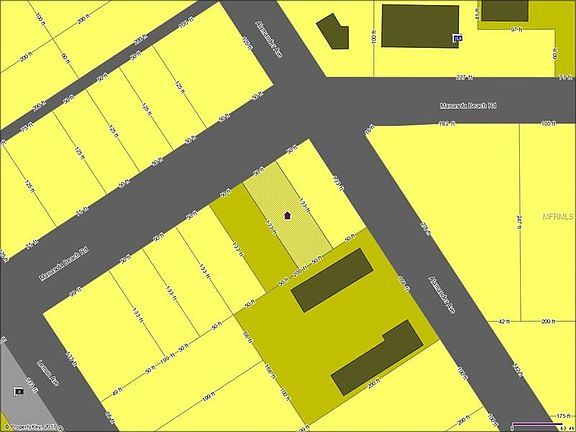Screen dimensions: 576x432
Task: Click the 42 ft dimension label
Action: click(504, 321)
